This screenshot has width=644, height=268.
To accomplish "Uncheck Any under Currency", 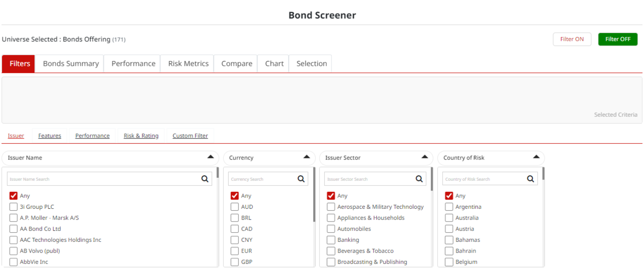I will 235,196.
